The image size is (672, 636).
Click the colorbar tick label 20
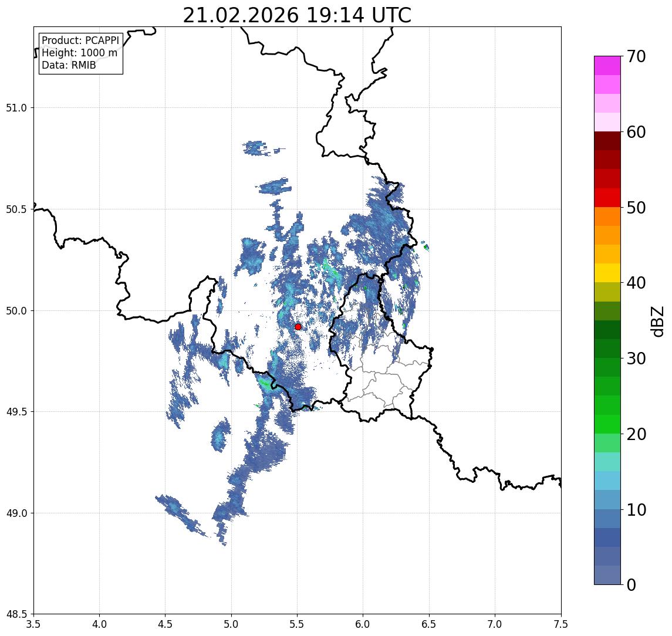pyautogui.click(x=636, y=434)
